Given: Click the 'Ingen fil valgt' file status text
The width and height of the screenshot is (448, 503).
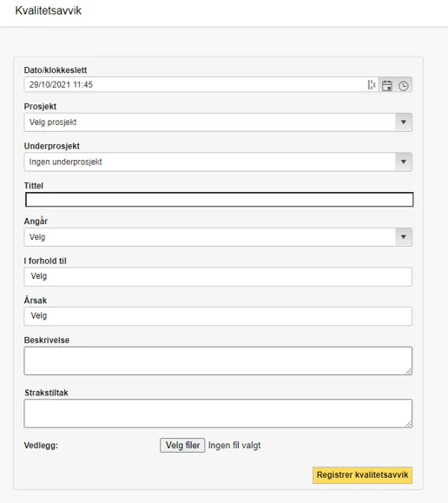Looking at the screenshot, I should click(234, 446).
